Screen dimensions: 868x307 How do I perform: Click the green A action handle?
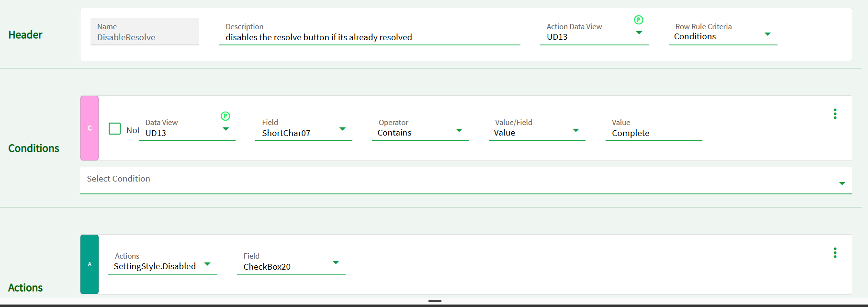tap(90, 264)
